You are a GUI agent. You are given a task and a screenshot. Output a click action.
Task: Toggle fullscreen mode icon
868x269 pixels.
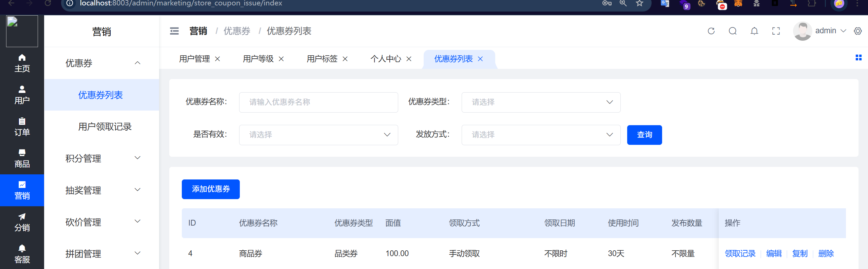776,31
